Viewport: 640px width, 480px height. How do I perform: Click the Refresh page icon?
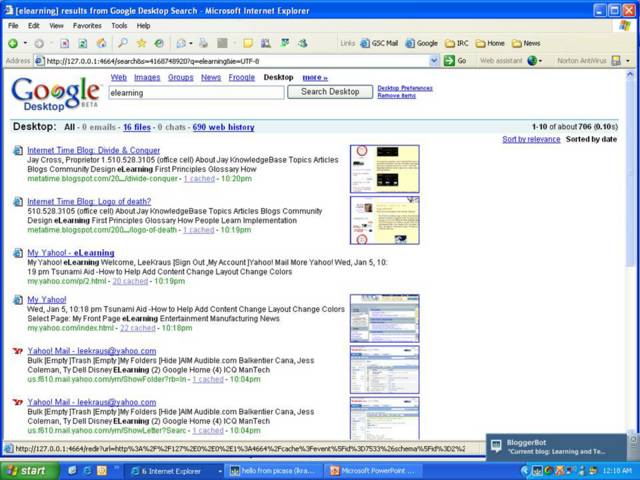(83, 43)
